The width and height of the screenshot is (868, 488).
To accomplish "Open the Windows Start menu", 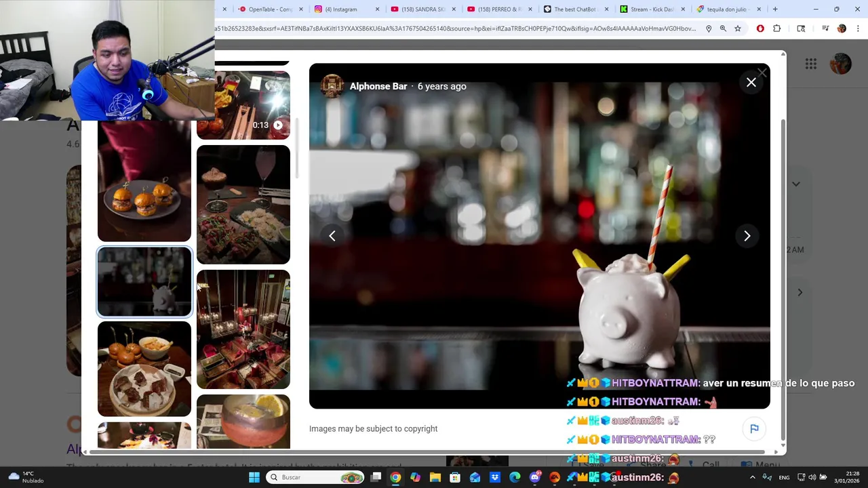I will pos(254,477).
